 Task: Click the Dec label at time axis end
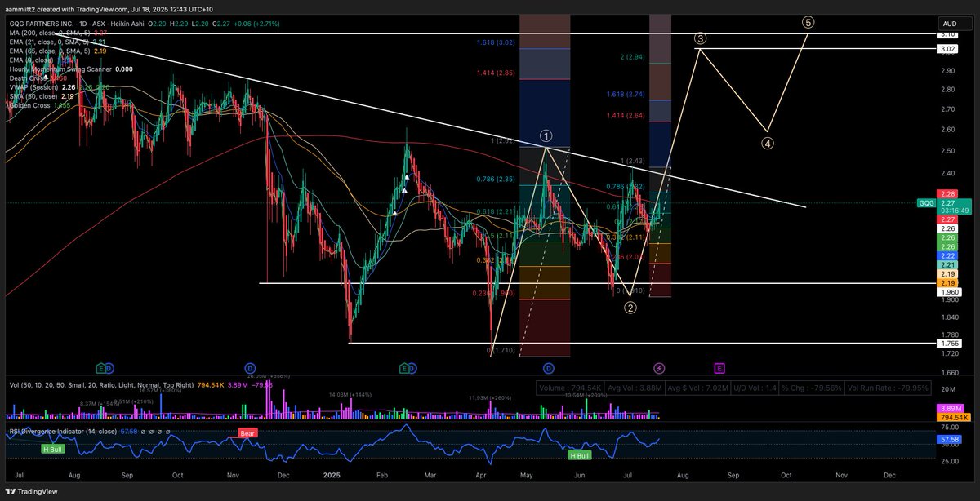[x=889, y=473]
